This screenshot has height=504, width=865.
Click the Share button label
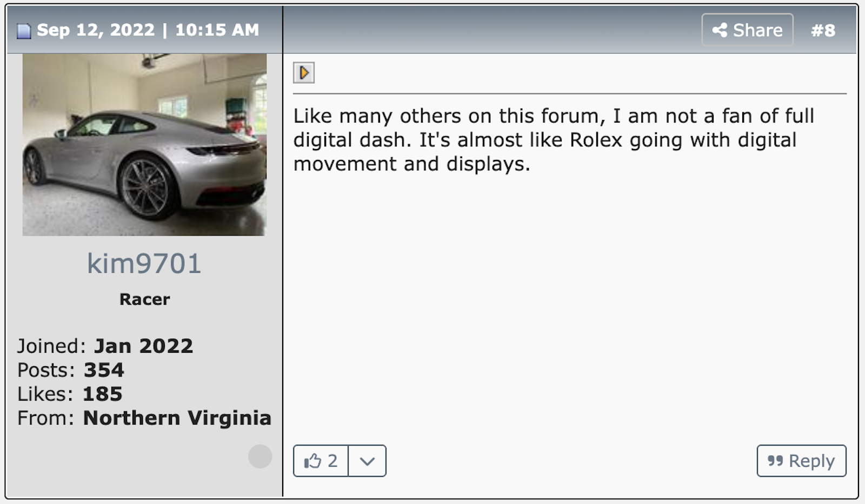click(757, 30)
